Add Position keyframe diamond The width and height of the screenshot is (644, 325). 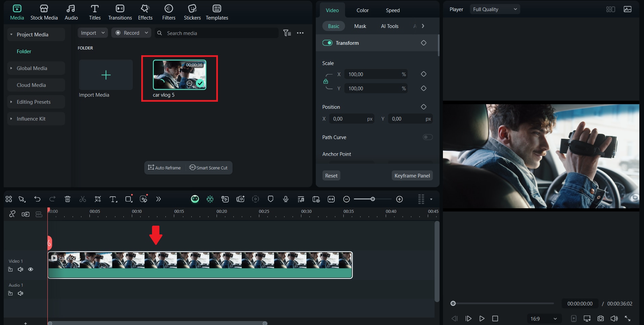coord(424,107)
